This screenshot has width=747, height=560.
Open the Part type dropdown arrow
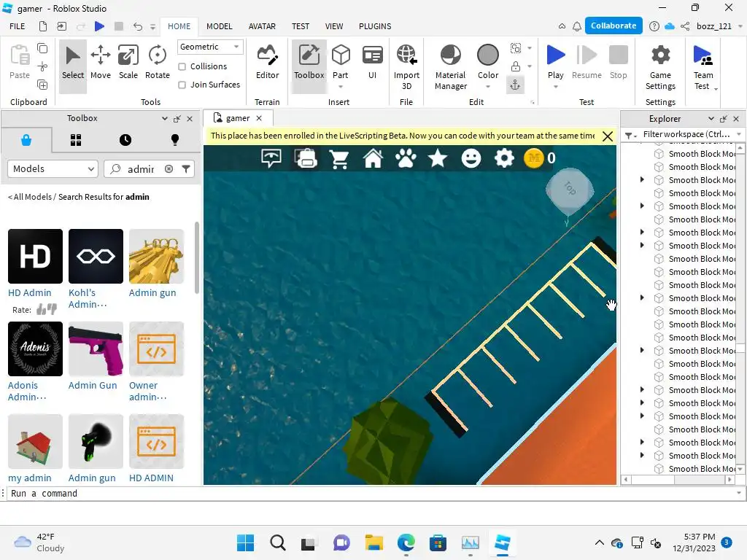click(x=341, y=87)
